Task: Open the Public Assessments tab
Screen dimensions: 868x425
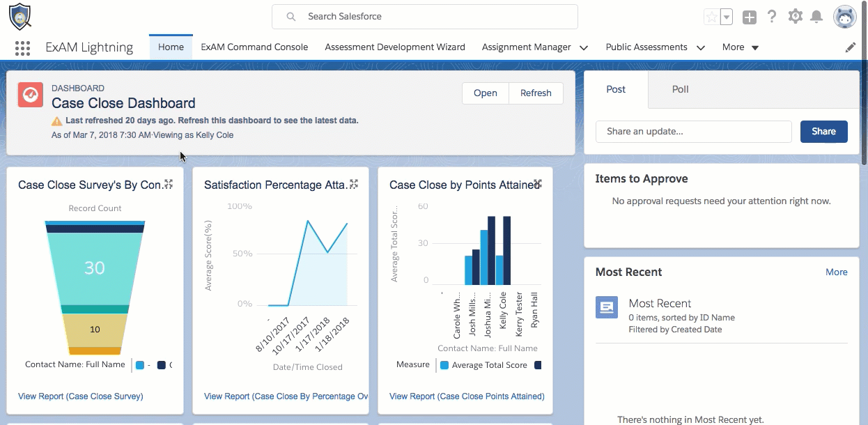Action: (x=646, y=47)
